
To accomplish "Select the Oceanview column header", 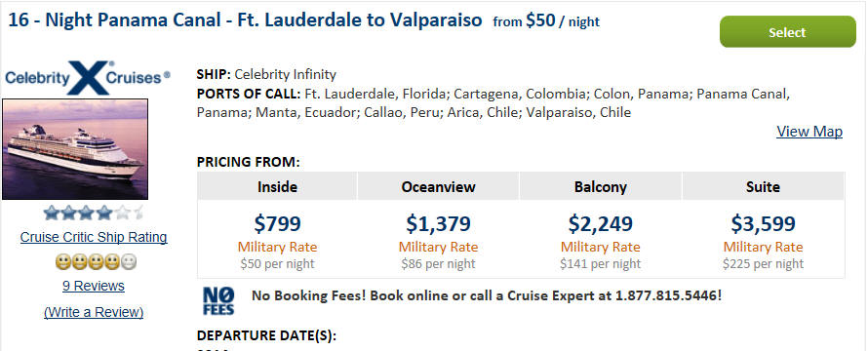I will (x=439, y=186).
